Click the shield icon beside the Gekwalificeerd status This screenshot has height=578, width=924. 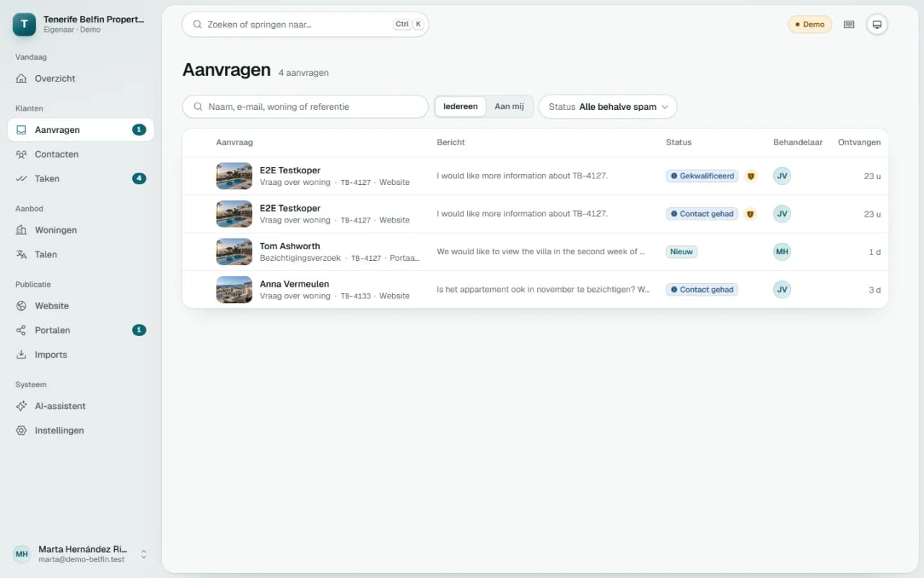(751, 176)
